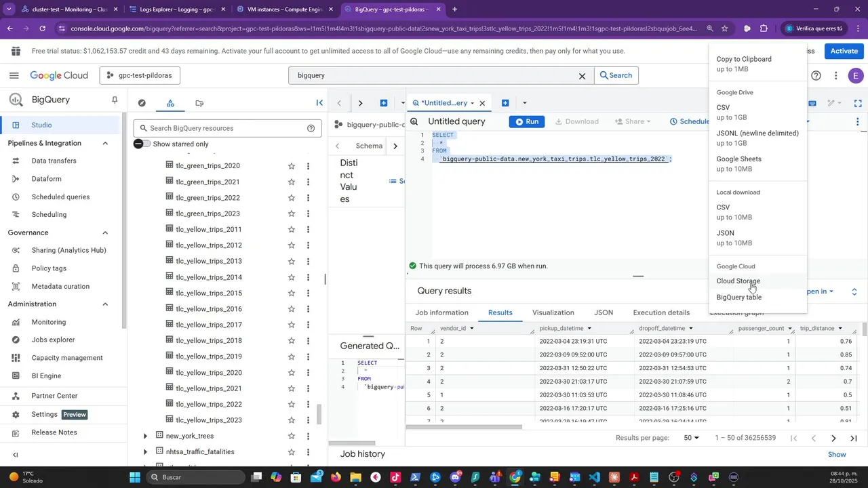868x488 pixels.
Task: Open Release Notes link
Action: 54,432
